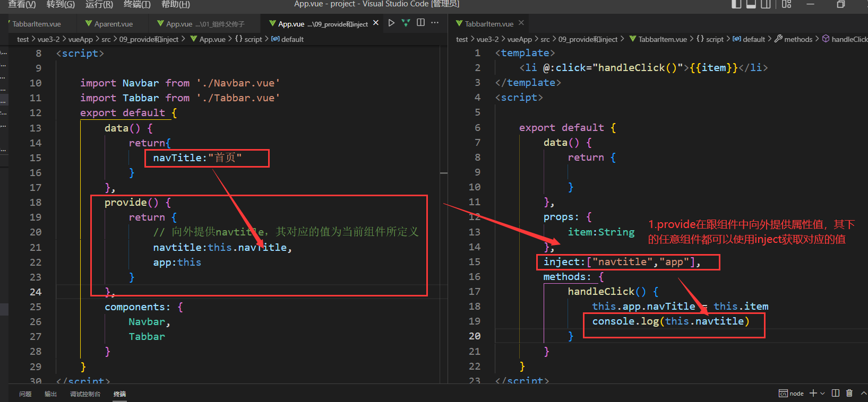Open the 调试控制台 panel tab
Image resolution: width=868 pixels, height=402 pixels.
tap(85, 394)
